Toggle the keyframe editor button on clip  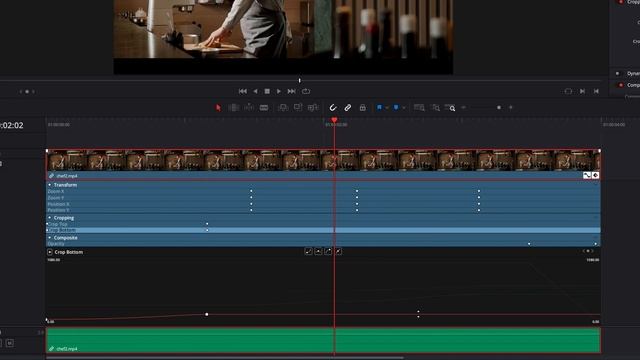pos(596,175)
